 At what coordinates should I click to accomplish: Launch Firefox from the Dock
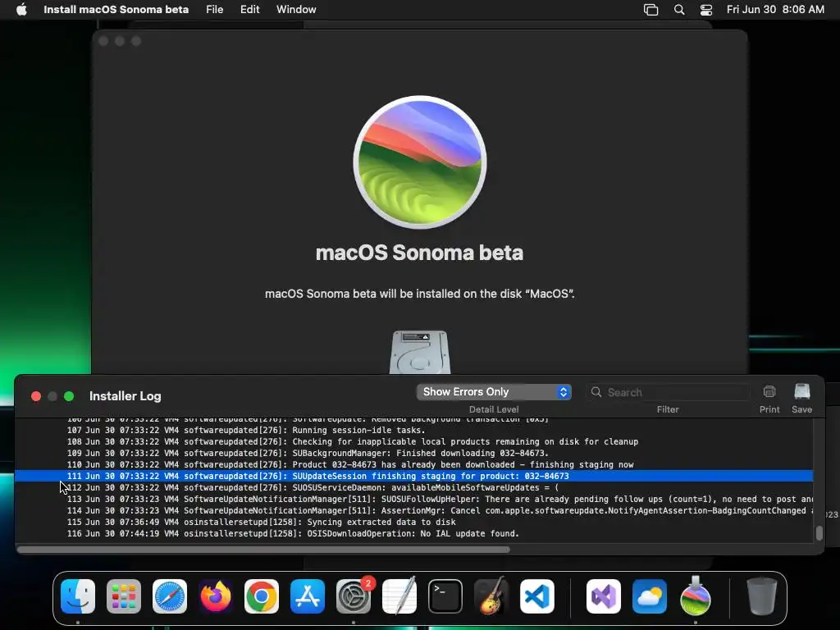point(216,596)
